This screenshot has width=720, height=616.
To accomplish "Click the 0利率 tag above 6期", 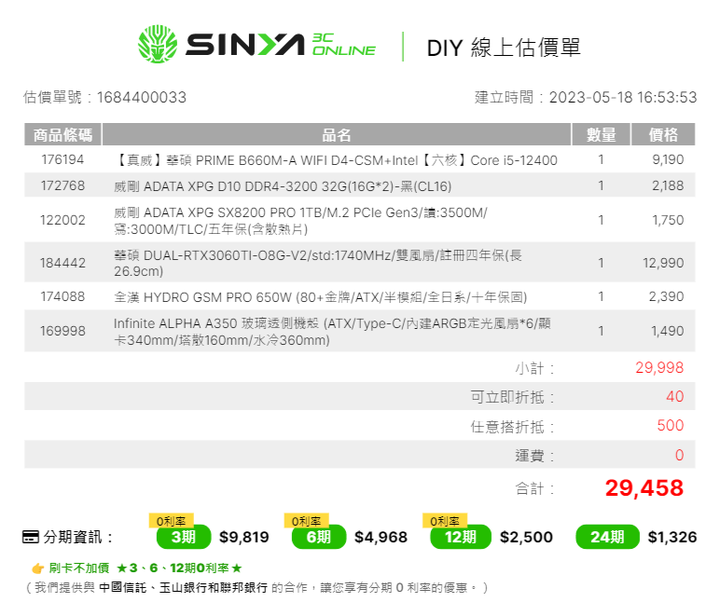I will [306, 521].
